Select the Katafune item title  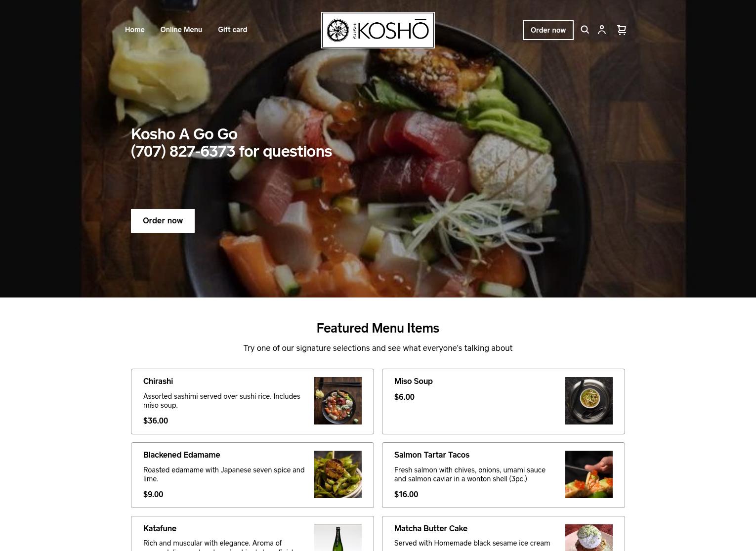point(160,528)
